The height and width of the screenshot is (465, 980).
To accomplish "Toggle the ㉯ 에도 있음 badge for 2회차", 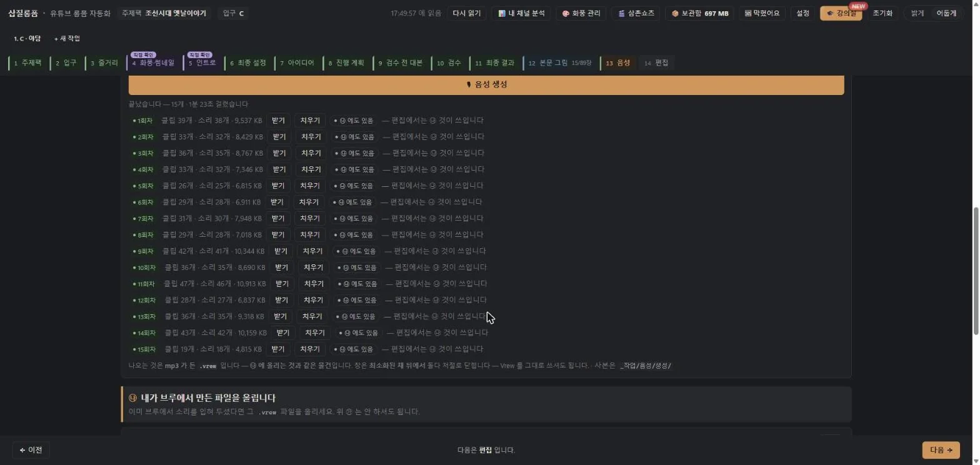I will click(354, 137).
